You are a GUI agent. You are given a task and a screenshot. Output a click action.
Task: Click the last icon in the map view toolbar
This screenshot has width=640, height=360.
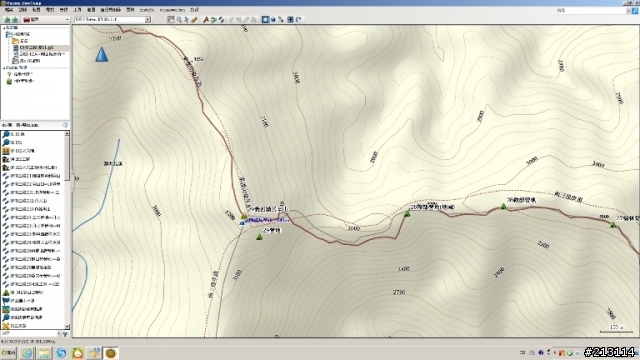pos(298,19)
